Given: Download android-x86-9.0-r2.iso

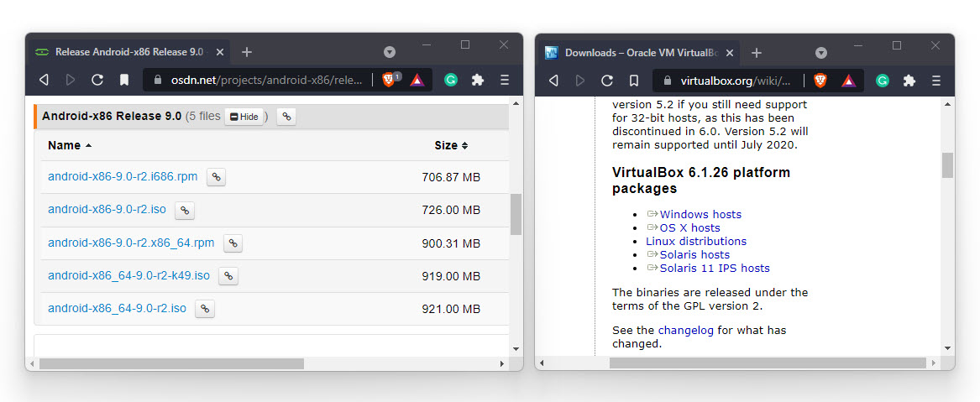Looking at the screenshot, I should 107,210.
